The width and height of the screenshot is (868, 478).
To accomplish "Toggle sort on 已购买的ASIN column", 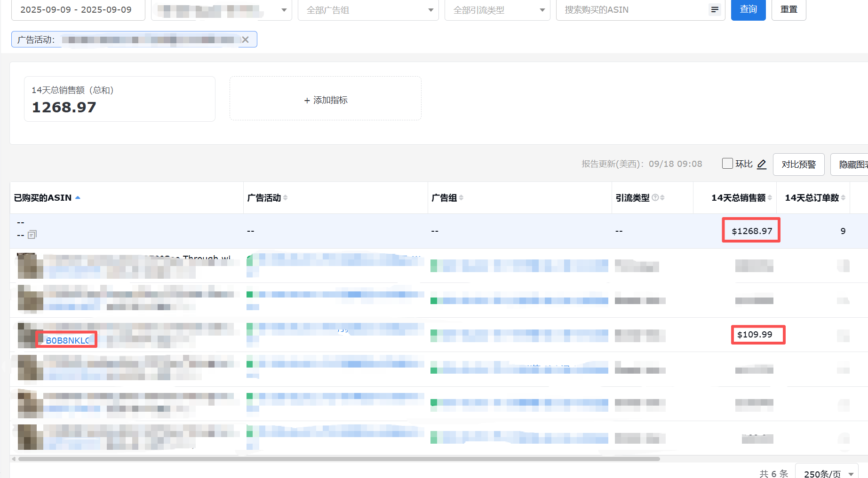I will (78, 198).
